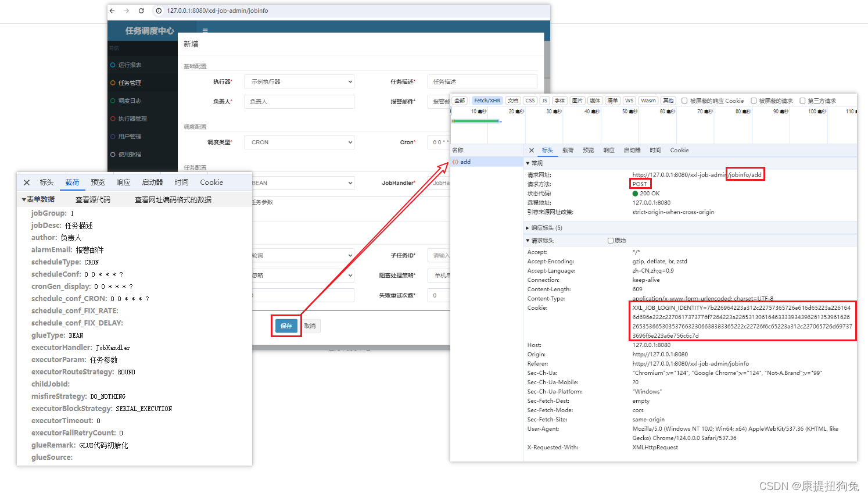This screenshot has width=868, height=497.
Task: Select the 字体 filter
Action: pos(559,101)
